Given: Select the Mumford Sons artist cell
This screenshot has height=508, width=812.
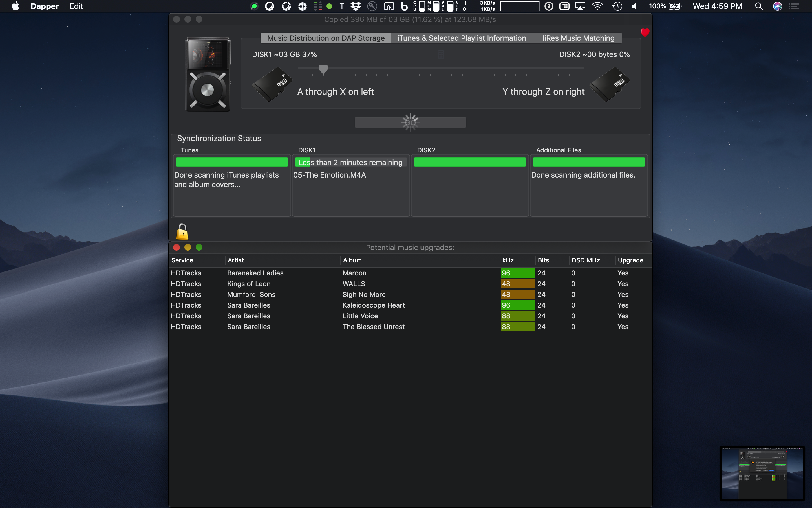Looking at the screenshot, I should [x=251, y=294].
